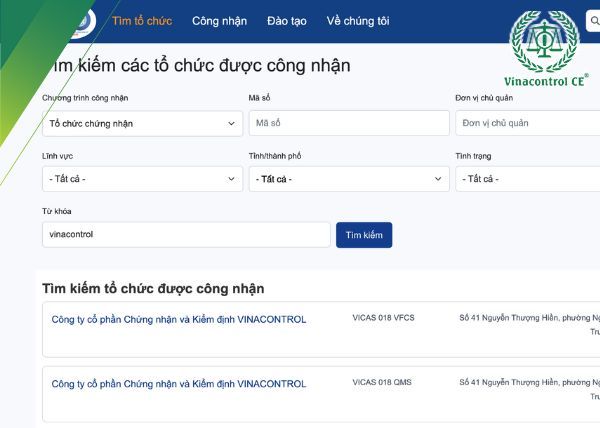The image size is (600, 428).
Task: Click the address in the second result row
Action: (x=529, y=384)
